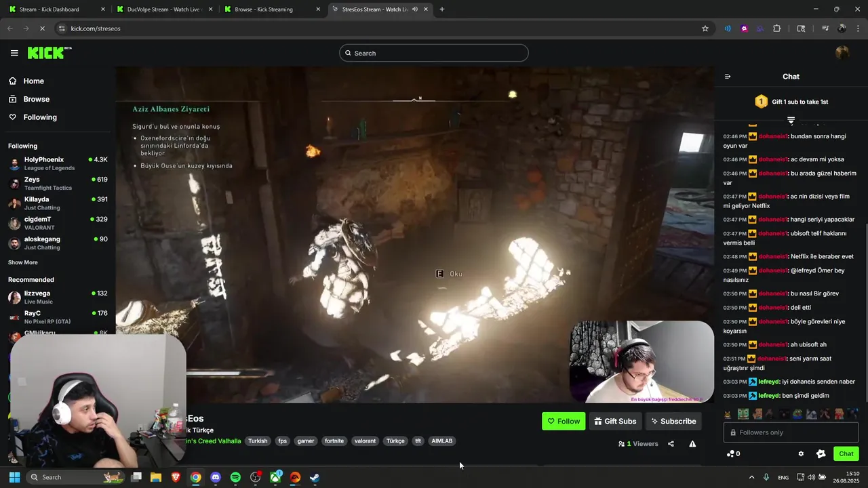Open Zeys followed channel

(58, 184)
